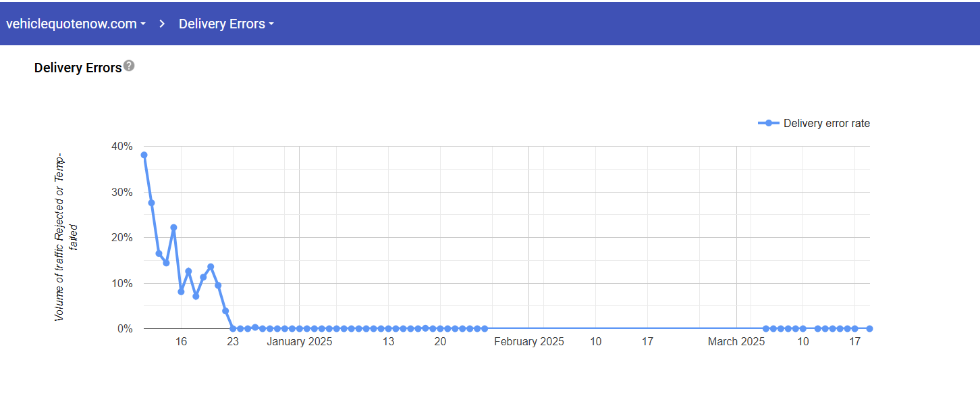
Task: Click the breadcrumb chevron separator in header
Action: (x=162, y=24)
